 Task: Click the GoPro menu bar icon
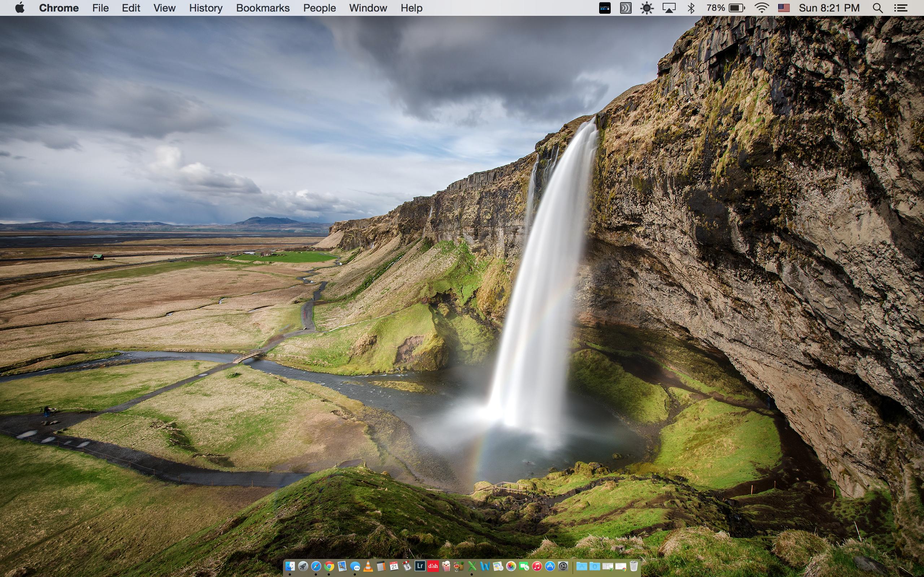605,8
